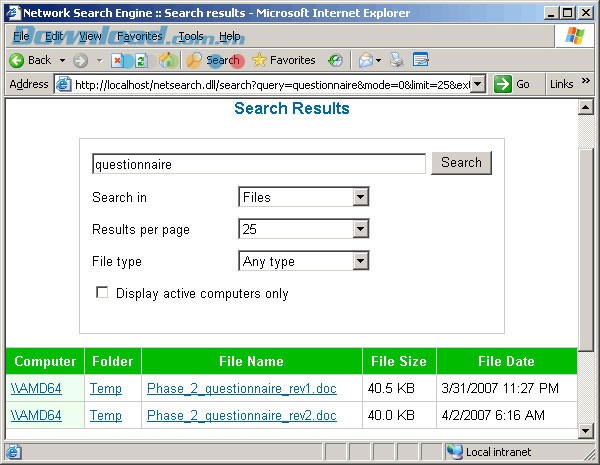Click the File Name column header
600x465 pixels.
click(x=251, y=361)
